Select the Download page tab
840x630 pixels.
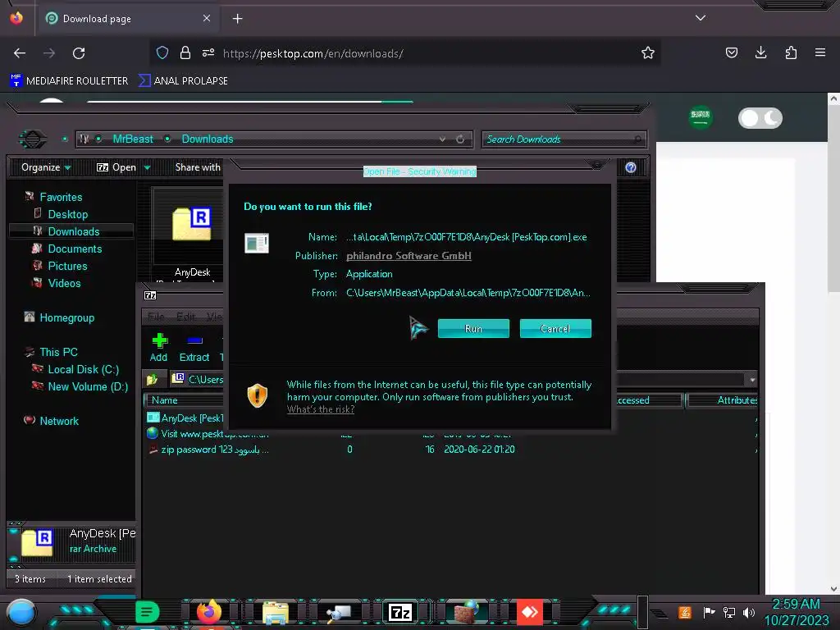click(129, 19)
